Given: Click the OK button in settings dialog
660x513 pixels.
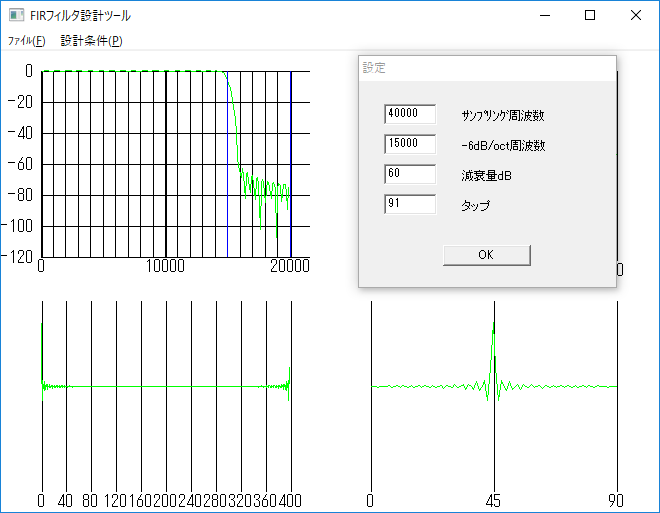Looking at the screenshot, I should [x=487, y=255].
